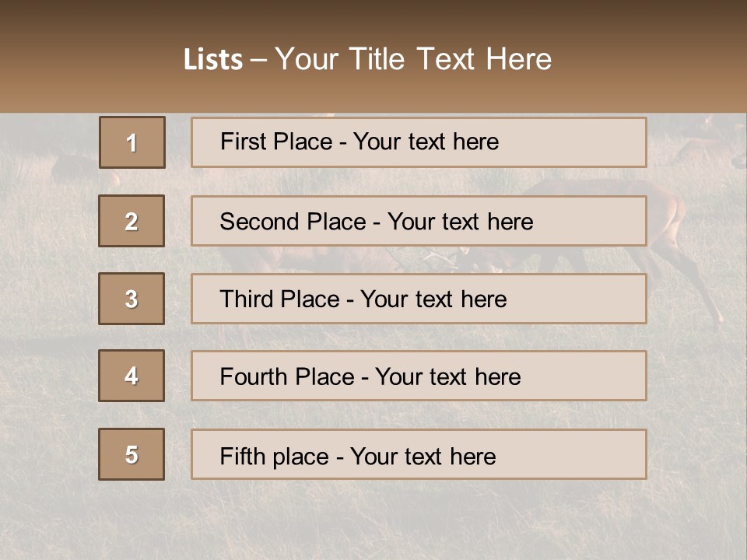Viewport: 747px width, 560px height.
Task: Select "Your Title Text Here" in the heading
Action: pos(413,59)
